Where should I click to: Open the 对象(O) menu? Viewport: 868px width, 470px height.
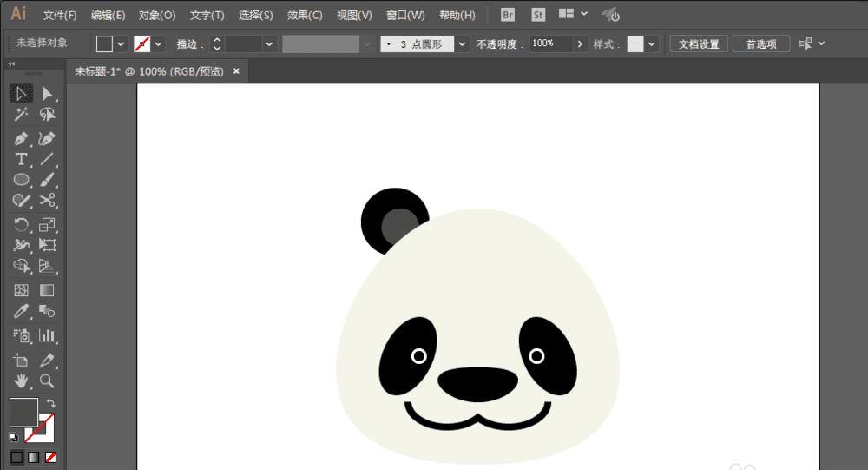pyautogui.click(x=157, y=15)
